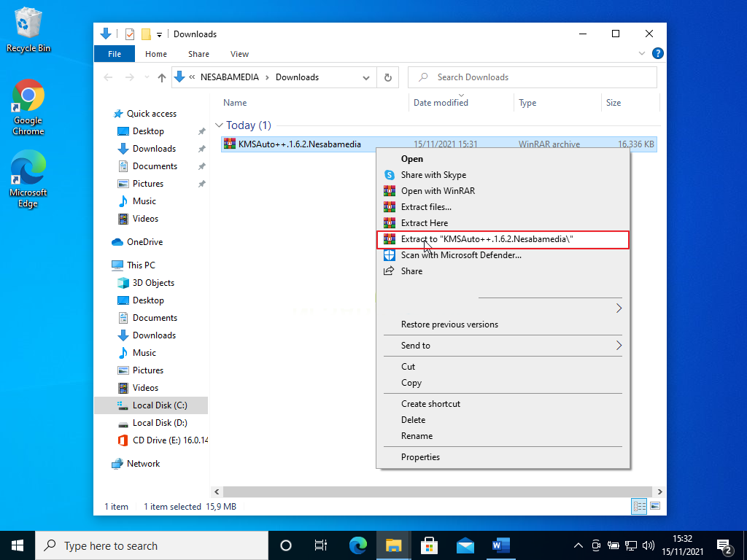
Task: Open OneDrive in navigation pane
Action: coord(144,242)
